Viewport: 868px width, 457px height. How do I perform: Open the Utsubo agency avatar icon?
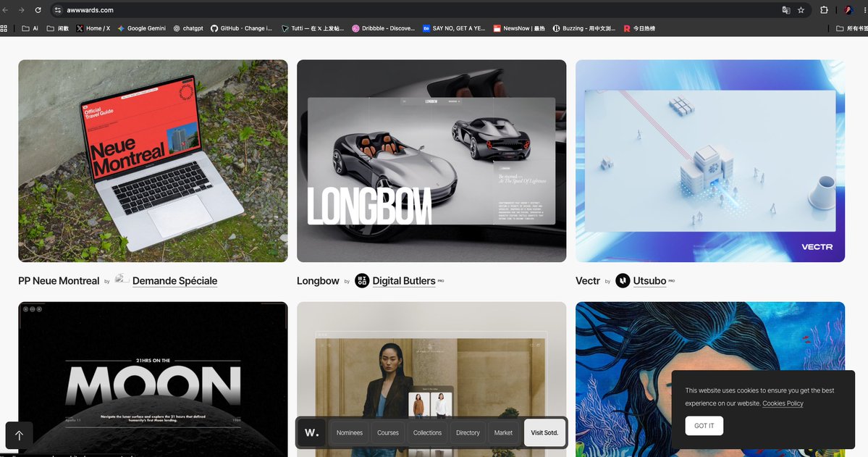(x=623, y=281)
